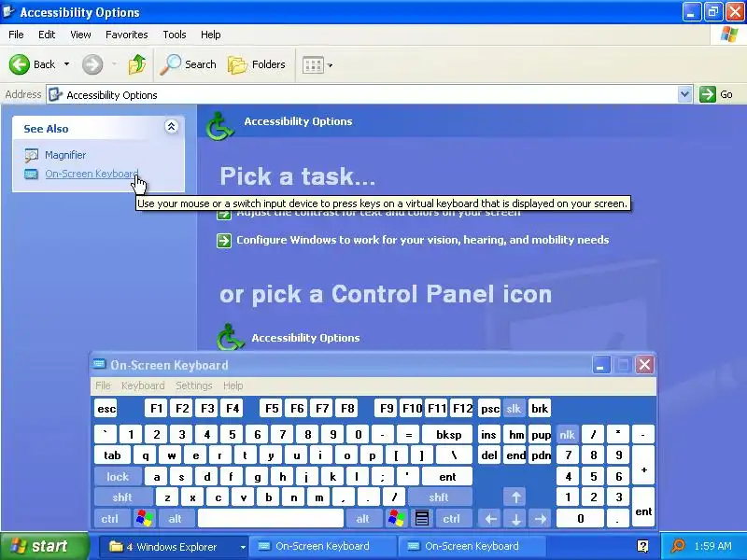Toggle the nlk num lock key
The image size is (747, 560).
[568, 434]
